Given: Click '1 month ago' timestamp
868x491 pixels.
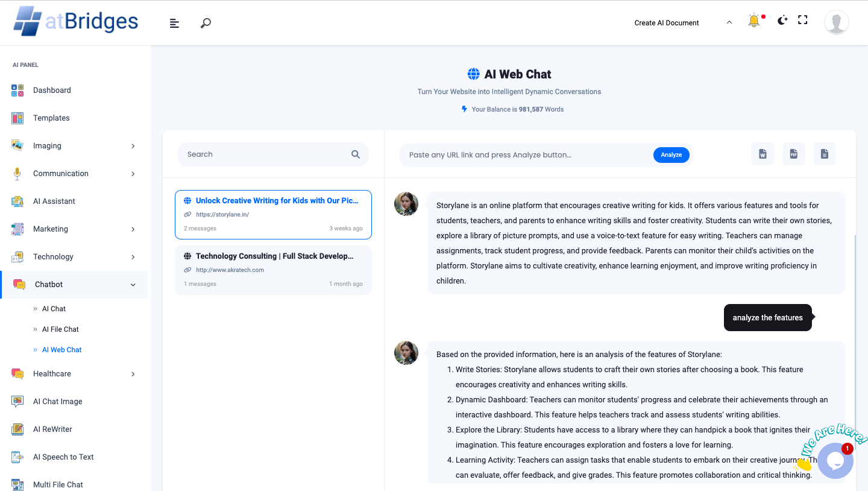Looking at the screenshot, I should (346, 284).
